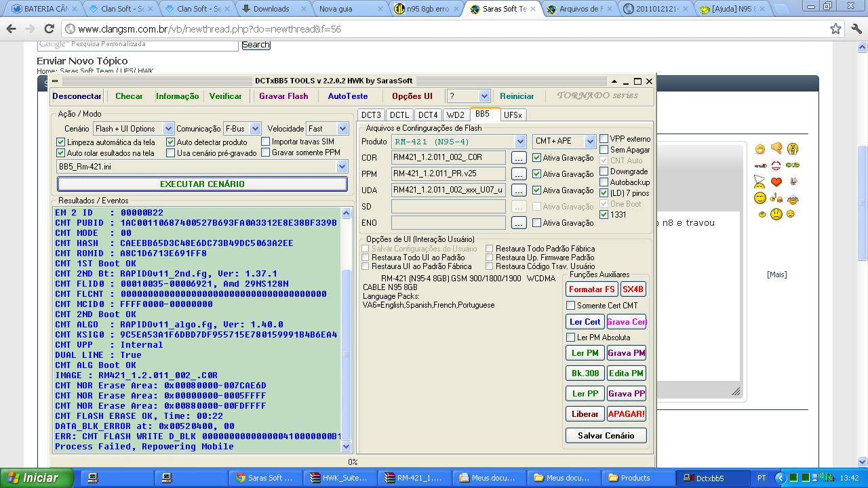Enable Gravar somente PPM checkbox
Screen dimensions: 868x488
pyautogui.click(x=266, y=152)
